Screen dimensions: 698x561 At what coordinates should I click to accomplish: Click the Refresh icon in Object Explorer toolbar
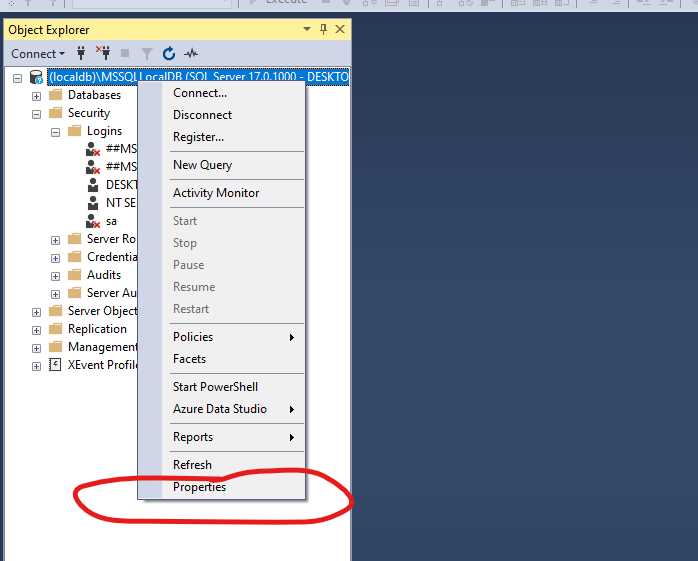pos(169,53)
